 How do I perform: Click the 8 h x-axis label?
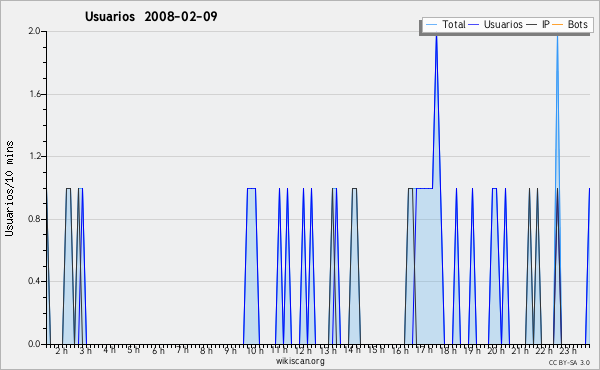click(x=206, y=351)
